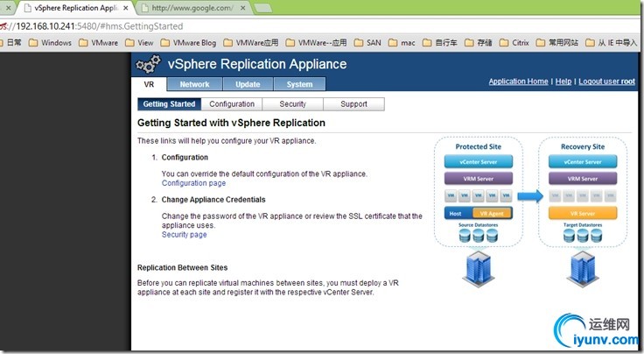Click the browser address bar URL
Viewport: 644px width, 354px height.
click(91, 26)
